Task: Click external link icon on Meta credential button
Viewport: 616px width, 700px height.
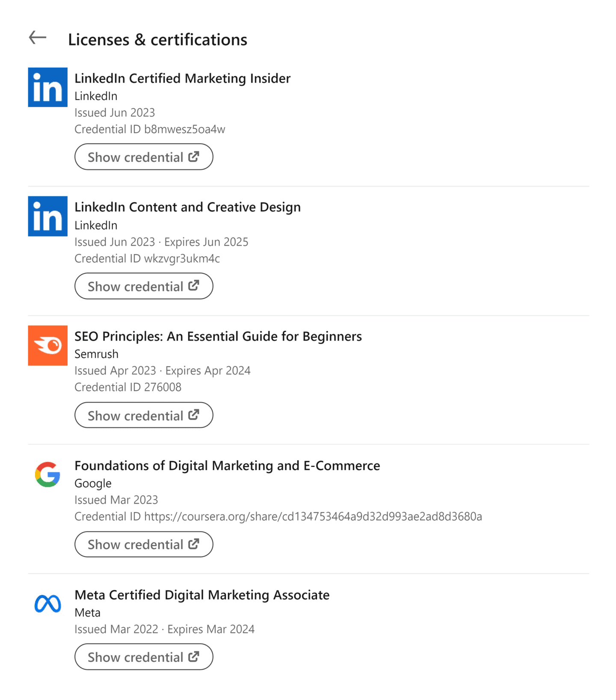Action: pyautogui.click(x=194, y=656)
